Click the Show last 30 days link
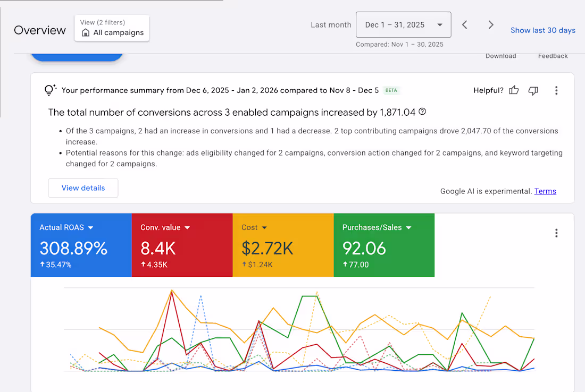585x392 pixels. [543, 30]
